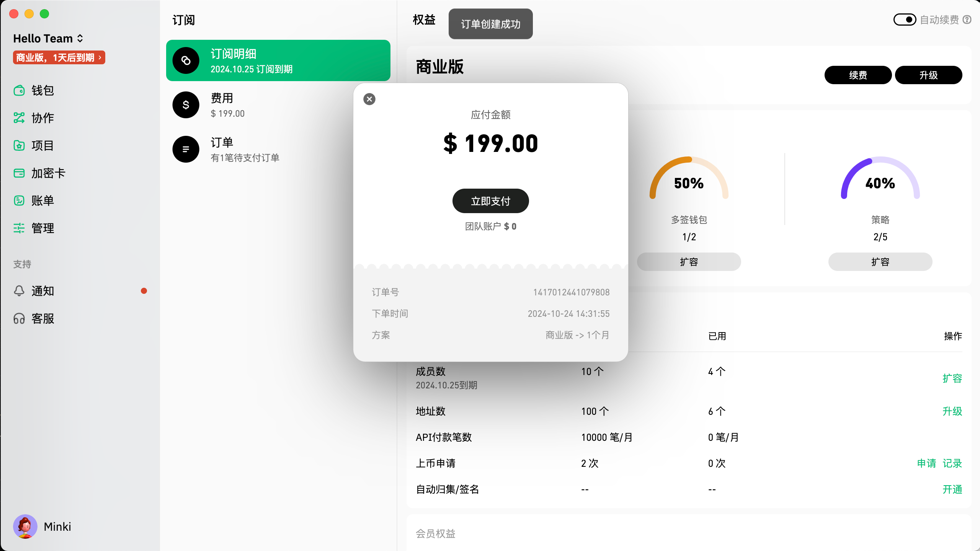Screen dimensions: 980x551
Task: Click the auto-renew help question mark icon
Action: click(967, 20)
